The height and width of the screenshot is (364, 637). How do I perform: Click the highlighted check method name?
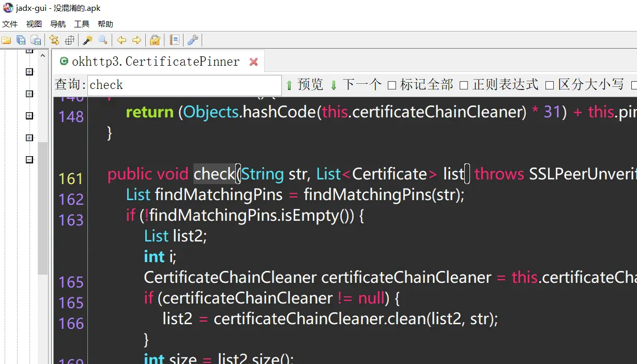[x=215, y=174]
